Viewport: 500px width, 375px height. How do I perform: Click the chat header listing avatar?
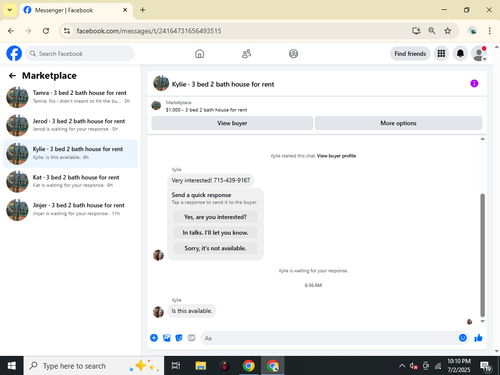tap(161, 83)
